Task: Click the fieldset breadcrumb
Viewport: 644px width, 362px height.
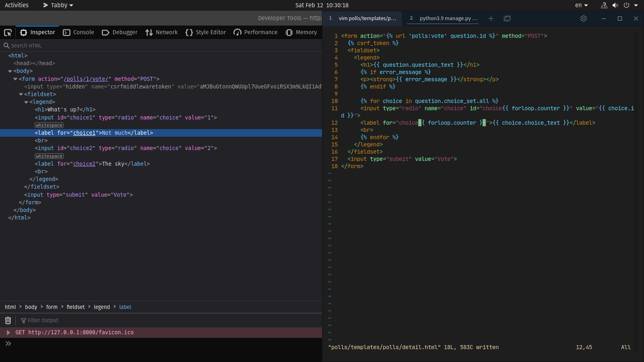Action: click(x=76, y=307)
